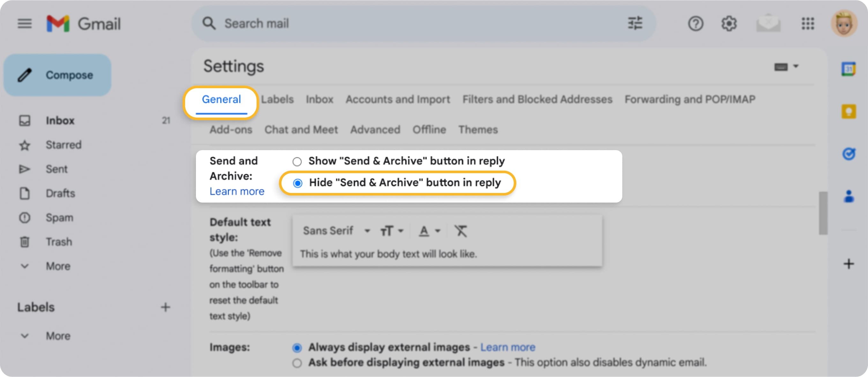Open the text size dropdown
This screenshot has height=377, width=868.
pos(390,231)
